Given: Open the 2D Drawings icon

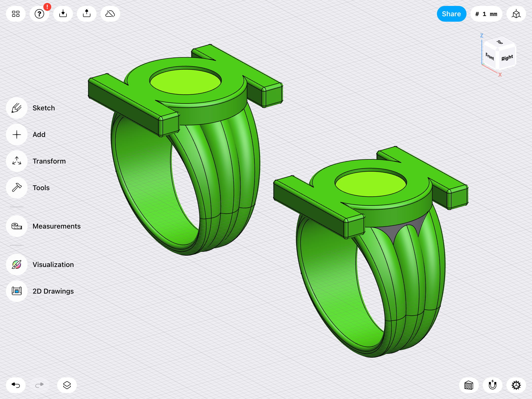Looking at the screenshot, I should point(17,291).
